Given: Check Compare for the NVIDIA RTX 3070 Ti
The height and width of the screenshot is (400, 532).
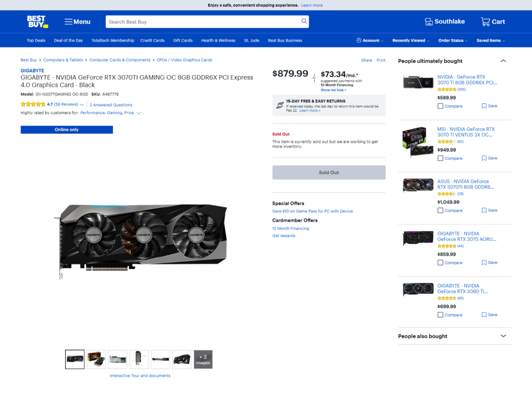Looking at the screenshot, I should point(439,106).
